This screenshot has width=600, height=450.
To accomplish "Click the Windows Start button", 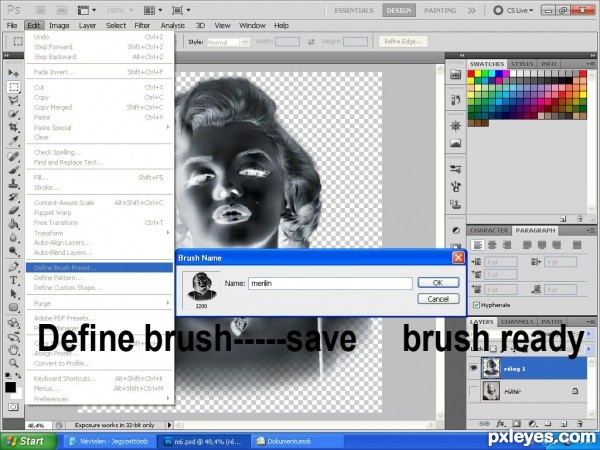I will (28, 441).
